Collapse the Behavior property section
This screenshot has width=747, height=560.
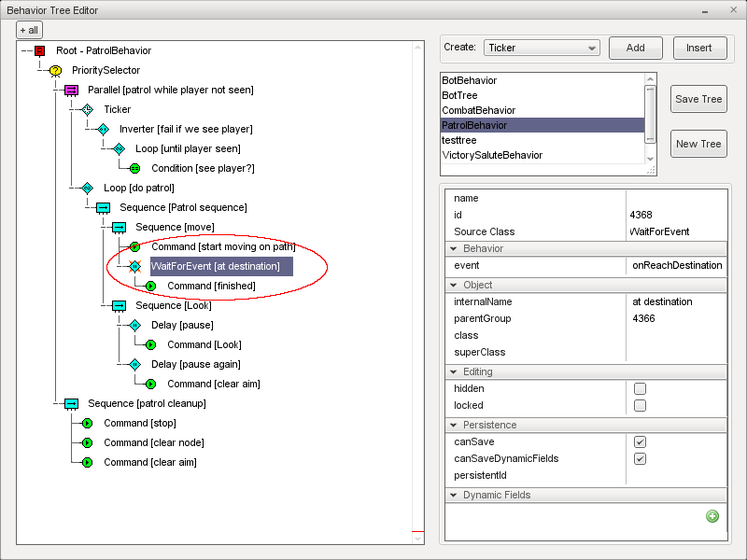tap(454, 249)
